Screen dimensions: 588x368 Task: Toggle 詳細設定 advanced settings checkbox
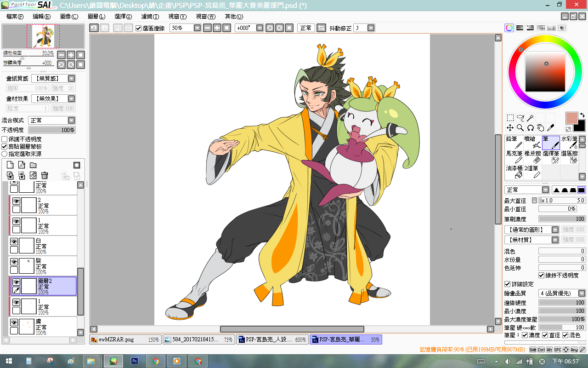tap(508, 284)
